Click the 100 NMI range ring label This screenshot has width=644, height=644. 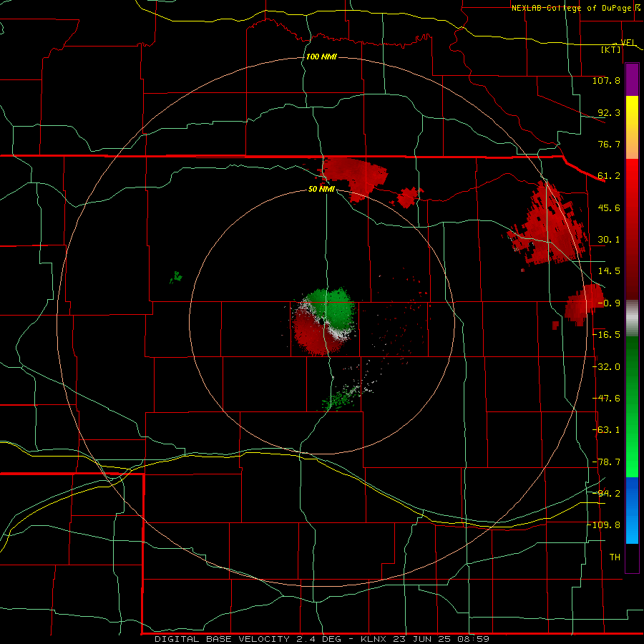321,57
